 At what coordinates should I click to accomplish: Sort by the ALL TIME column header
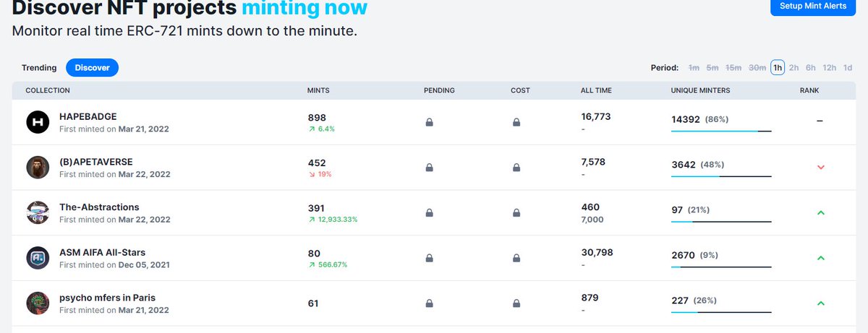pos(596,90)
